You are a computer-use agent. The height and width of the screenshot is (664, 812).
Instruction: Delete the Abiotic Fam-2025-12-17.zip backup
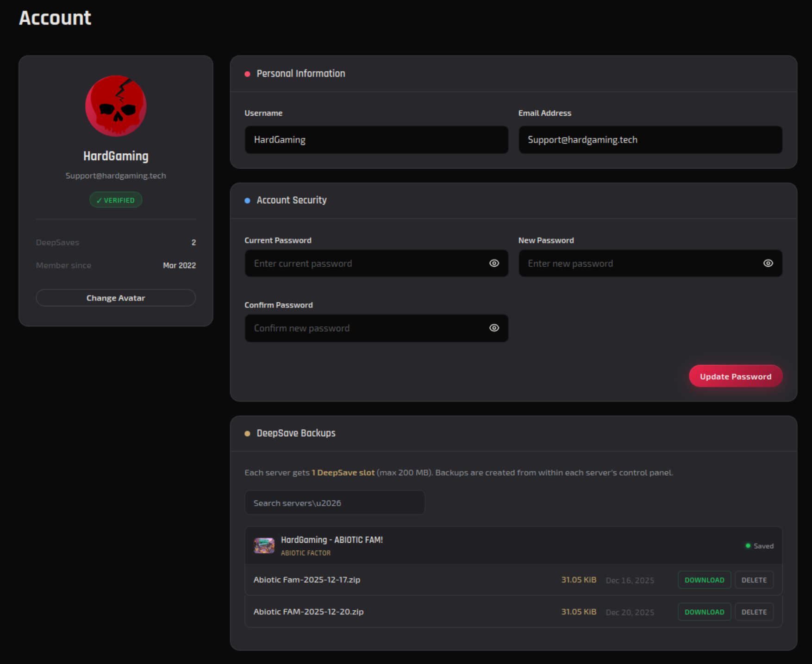click(x=754, y=580)
